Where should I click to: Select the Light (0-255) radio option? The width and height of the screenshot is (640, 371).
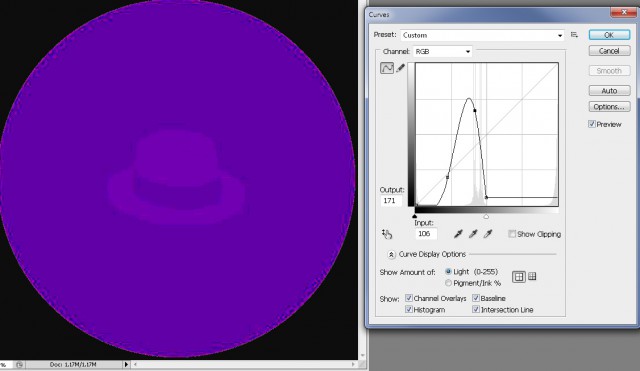(x=448, y=271)
